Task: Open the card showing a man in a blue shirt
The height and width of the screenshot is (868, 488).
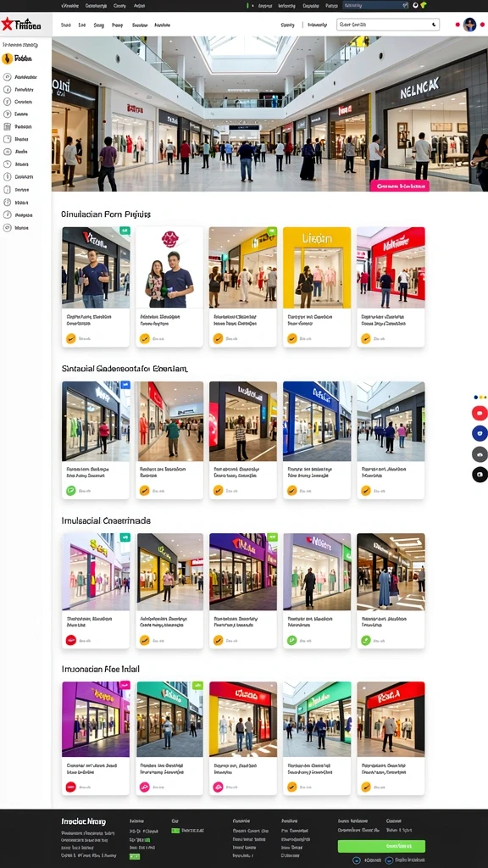Action: coord(96,287)
